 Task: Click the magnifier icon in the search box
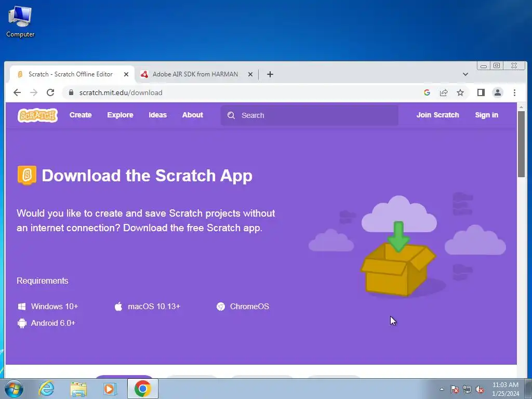pyautogui.click(x=231, y=115)
